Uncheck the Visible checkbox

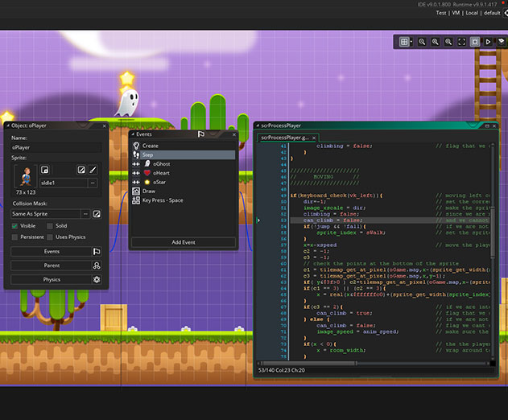14,226
